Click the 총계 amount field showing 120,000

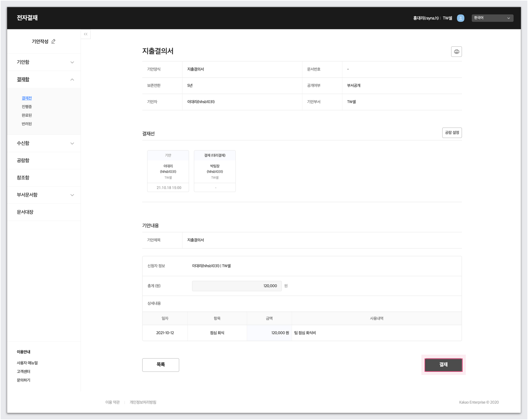pyautogui.click(x=237, y=286)
